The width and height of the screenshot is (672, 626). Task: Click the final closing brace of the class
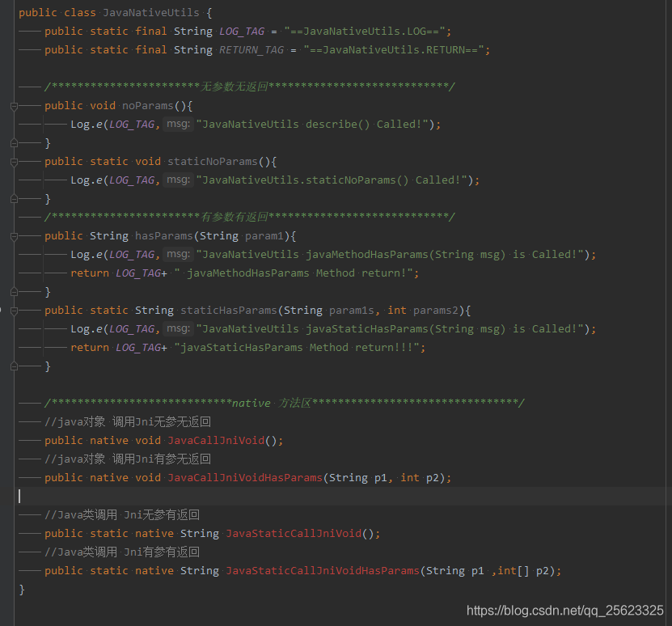point(22,590)
